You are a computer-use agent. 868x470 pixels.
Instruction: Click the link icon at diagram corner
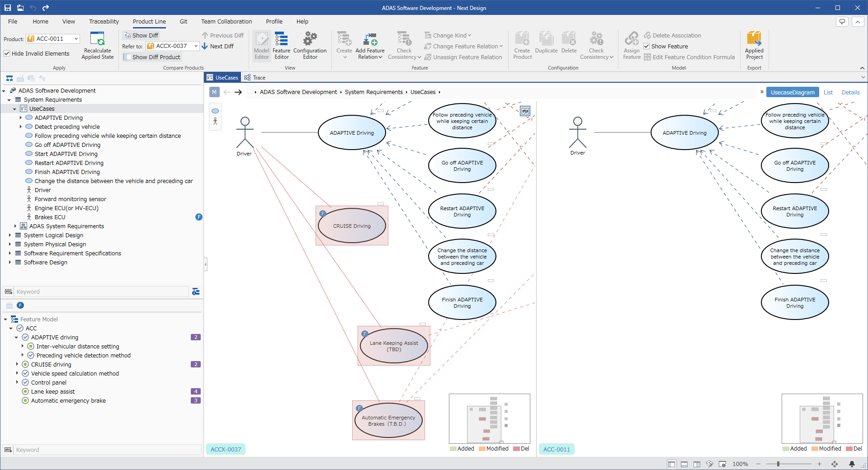(x=525, y=111)
